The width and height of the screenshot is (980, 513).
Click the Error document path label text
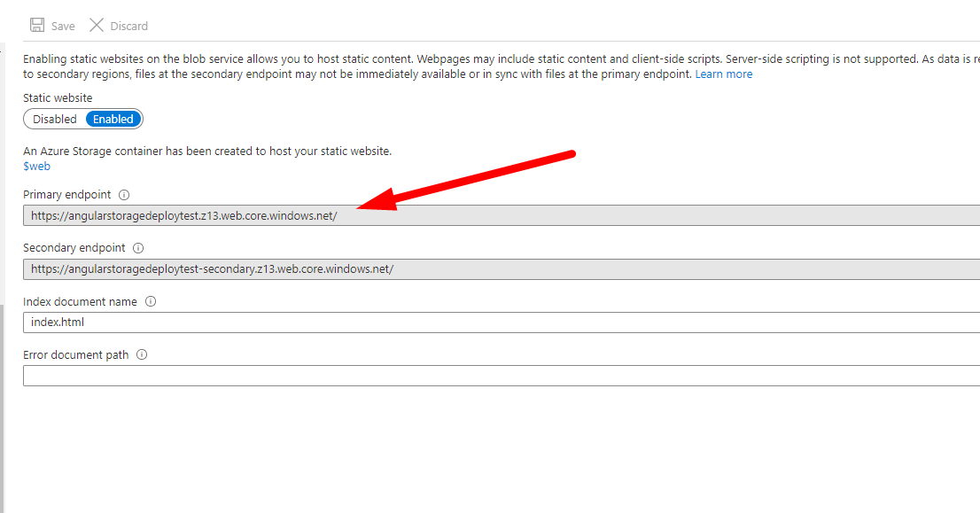tap(75, 354)
